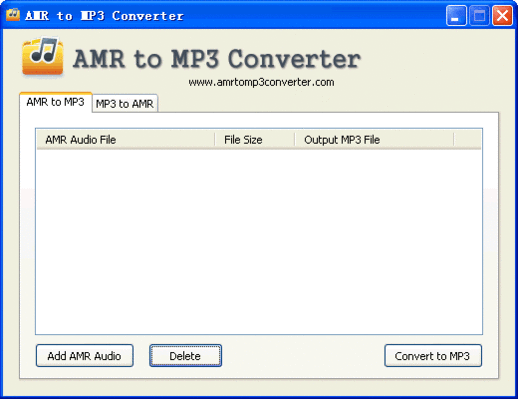Close the AMR to MP3 Converter window
This screenshot has height=399, width=518.
coord(502,15)
